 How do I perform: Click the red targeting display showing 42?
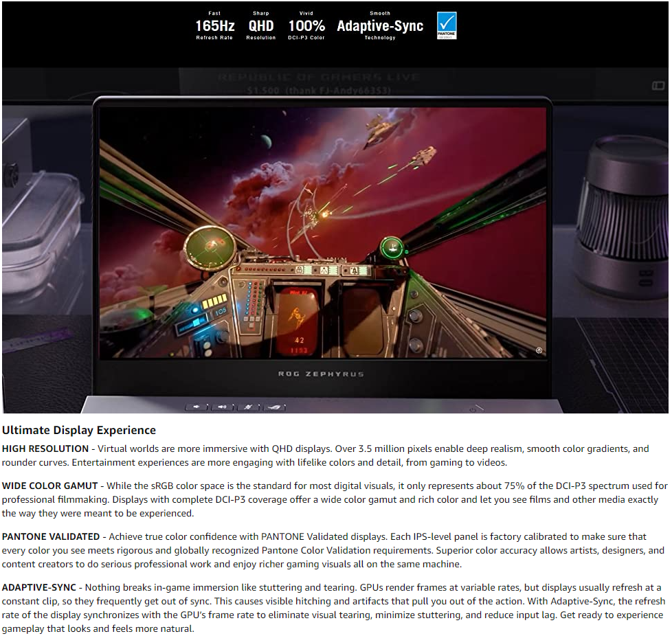coord(299,321)
